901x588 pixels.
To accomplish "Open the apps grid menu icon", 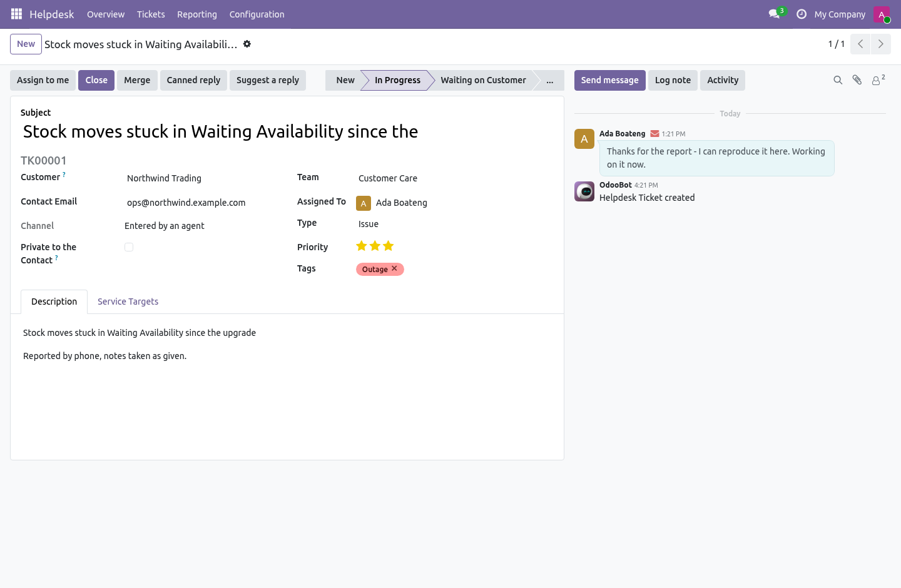I will 16,14.
